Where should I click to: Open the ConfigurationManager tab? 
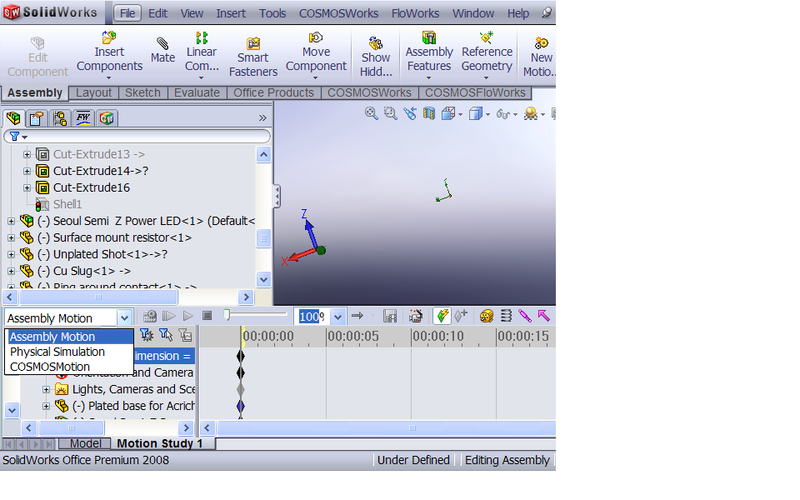coord(60,118)
